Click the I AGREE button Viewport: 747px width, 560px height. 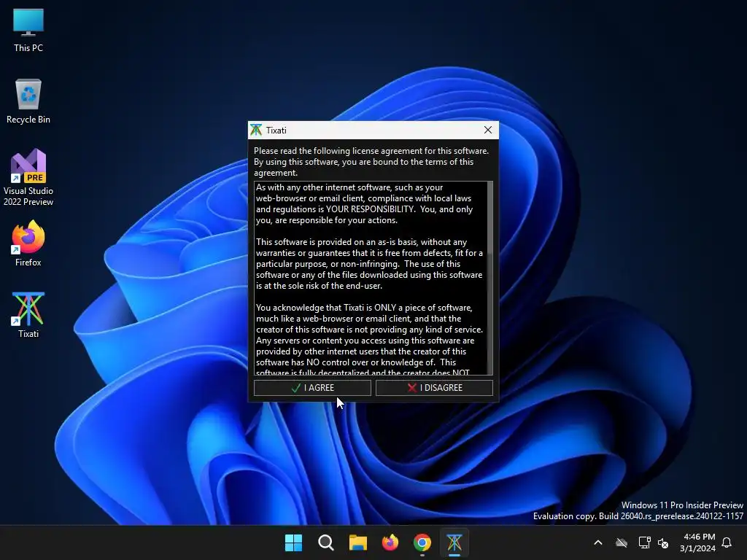(312, 388)
